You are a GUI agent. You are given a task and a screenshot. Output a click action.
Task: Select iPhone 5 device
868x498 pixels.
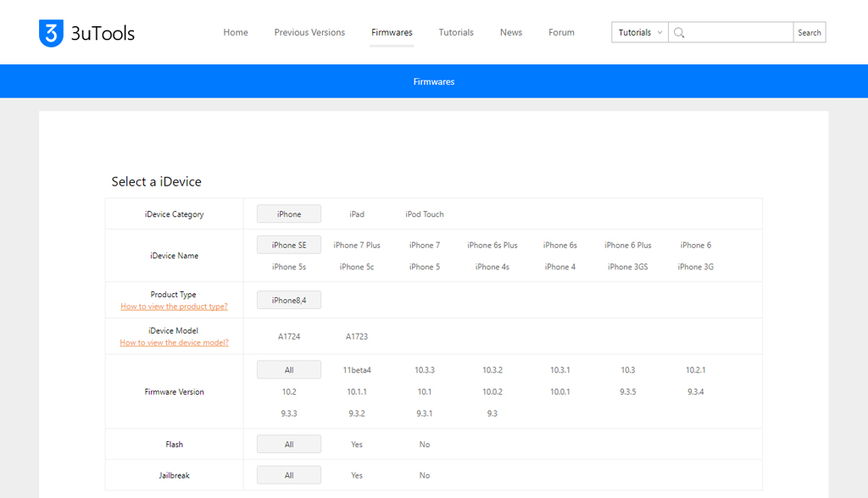[425, 267]
